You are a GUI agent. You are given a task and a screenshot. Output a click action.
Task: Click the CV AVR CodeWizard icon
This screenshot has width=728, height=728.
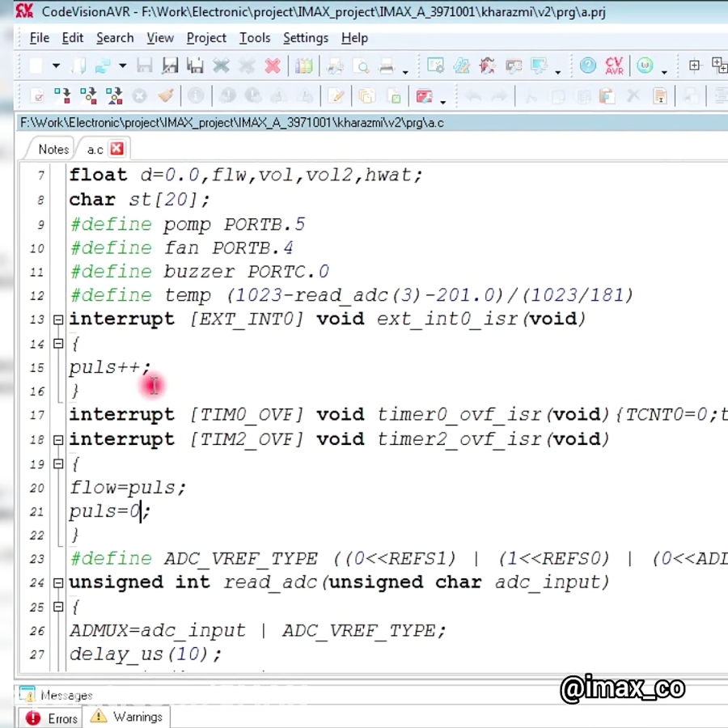tap(614, 66)
